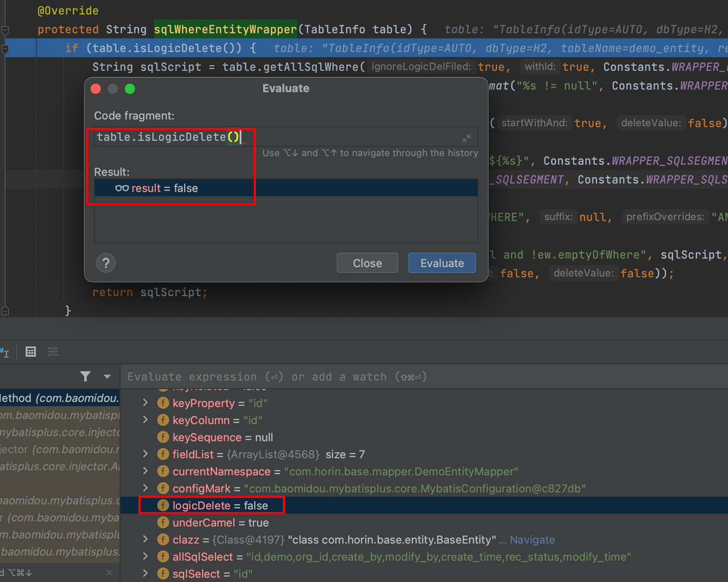Viewport: 728px width, 582px height.
Task: Expand the keyProperty variable node
Action: (x=146, y=403)
